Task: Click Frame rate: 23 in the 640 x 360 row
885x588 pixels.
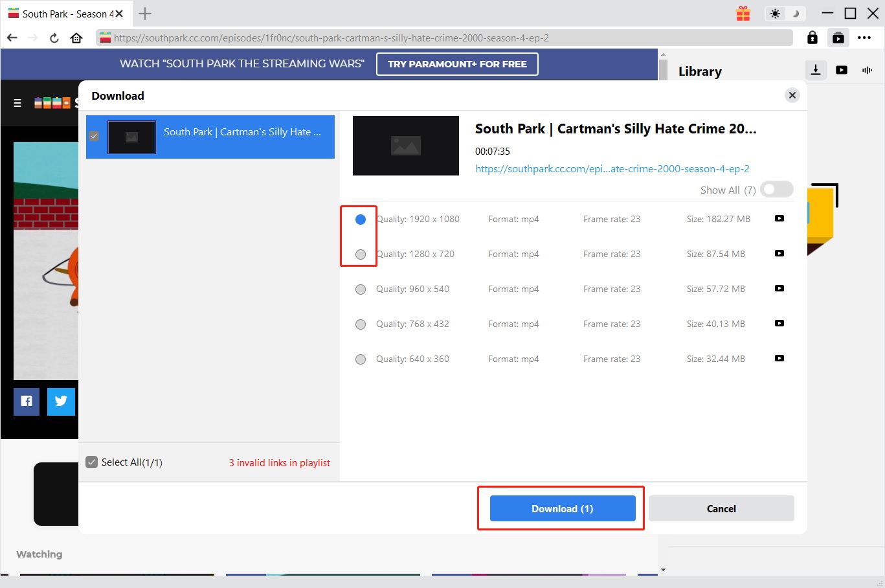Action: click(x=612, y=359)
